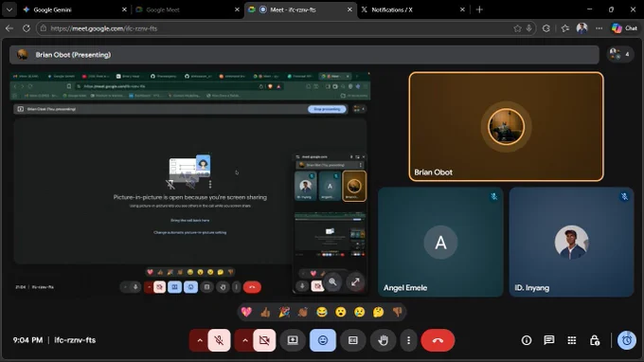Click the Present now screen share icon
Viewport: 644px width, 362px height.
tap(293, 340)
